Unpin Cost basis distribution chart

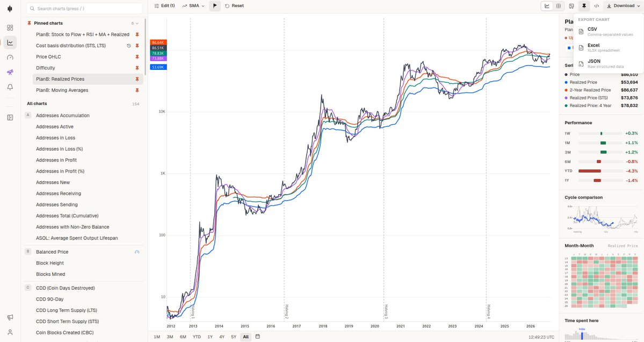point(137,46)
